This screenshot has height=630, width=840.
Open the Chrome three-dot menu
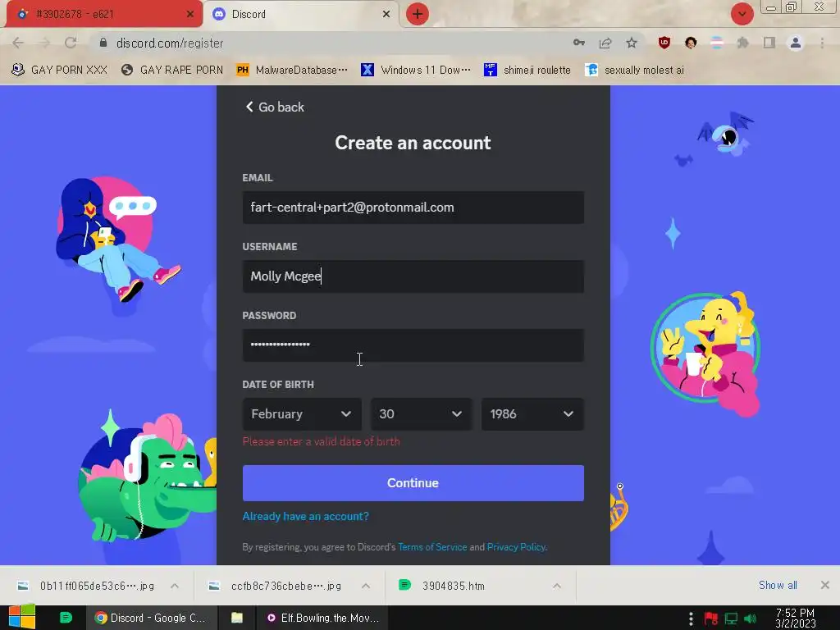click(822, 43)
